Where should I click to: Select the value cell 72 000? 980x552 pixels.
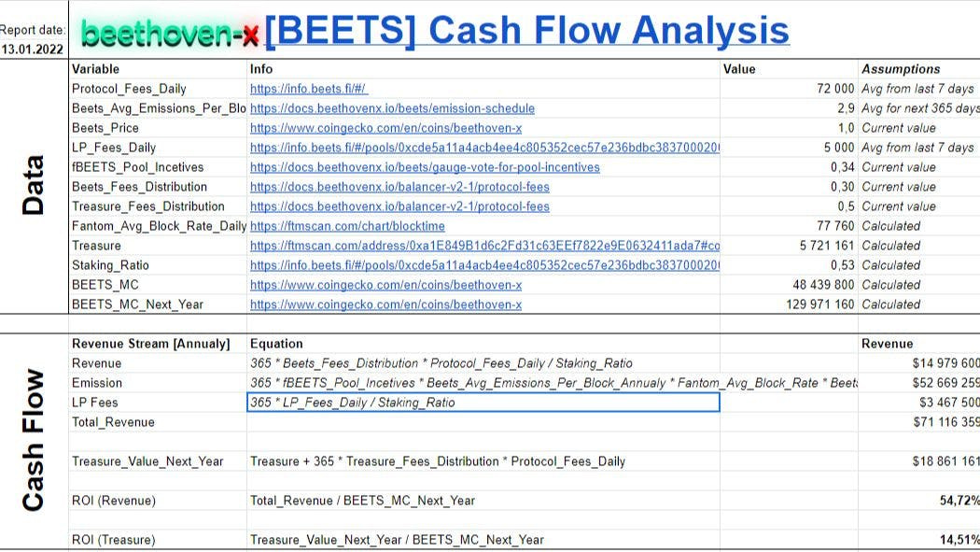[789, 89]
